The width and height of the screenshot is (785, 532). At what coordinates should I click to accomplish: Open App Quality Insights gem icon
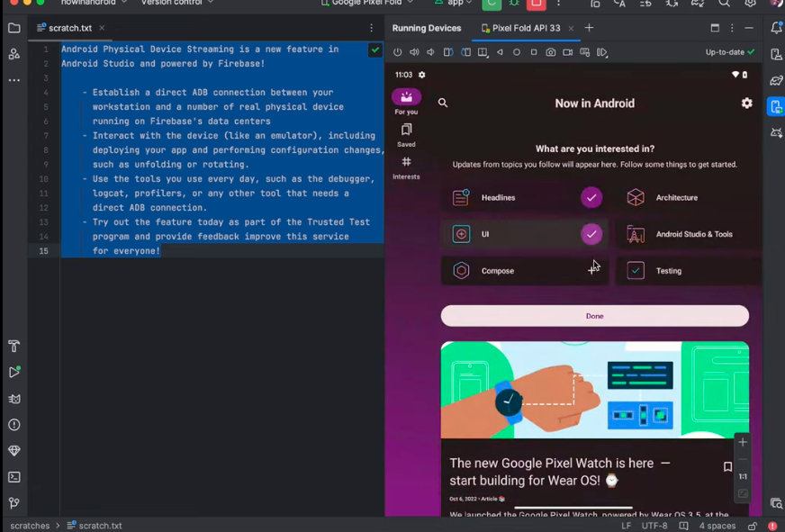pyautogui.click(x=14, y=450)
